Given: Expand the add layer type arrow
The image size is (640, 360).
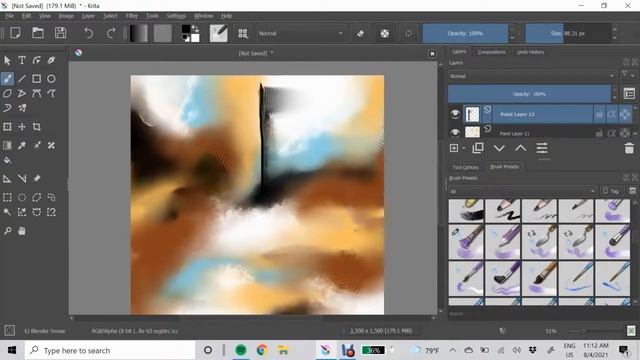Looking at the screenshot, I should coord(464,148).
